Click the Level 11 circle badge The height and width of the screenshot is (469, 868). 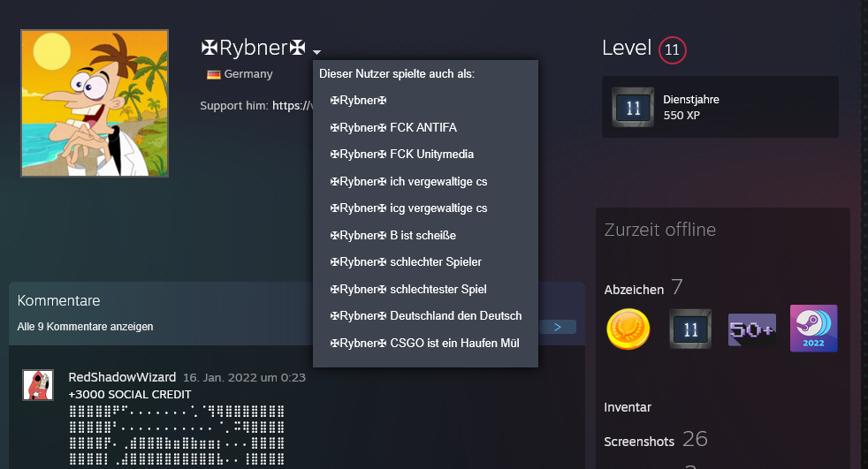(x=672, y=49)
